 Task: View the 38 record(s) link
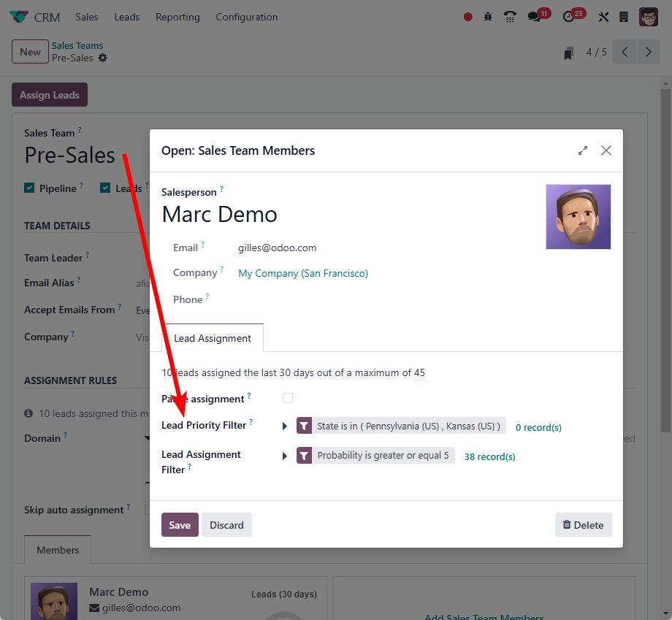(490, 456)
